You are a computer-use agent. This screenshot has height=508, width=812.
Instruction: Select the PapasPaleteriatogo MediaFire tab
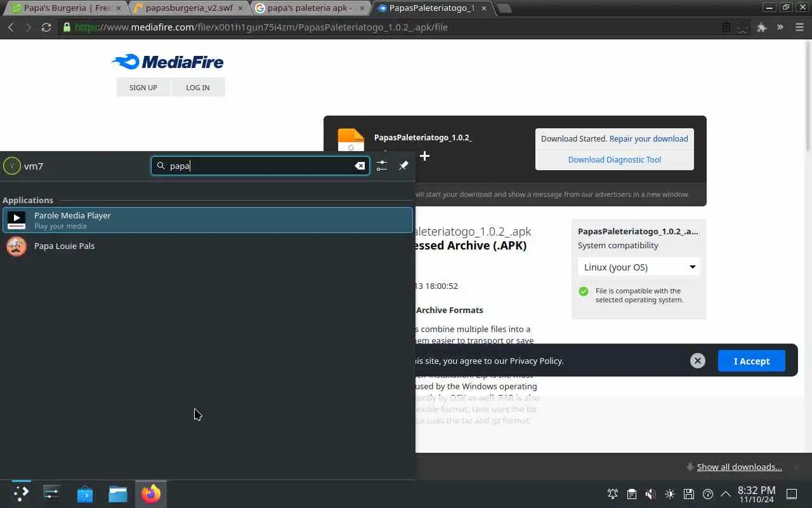pyautogui.click(x=433, y=8)
